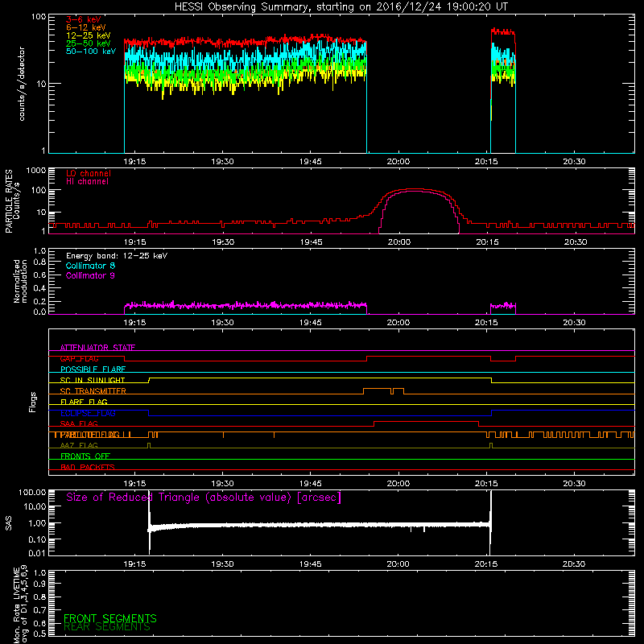The image size is (644, 644).
Task: Click the 0.6 y-axis value in modulation panel
Action: pos(39,275)
